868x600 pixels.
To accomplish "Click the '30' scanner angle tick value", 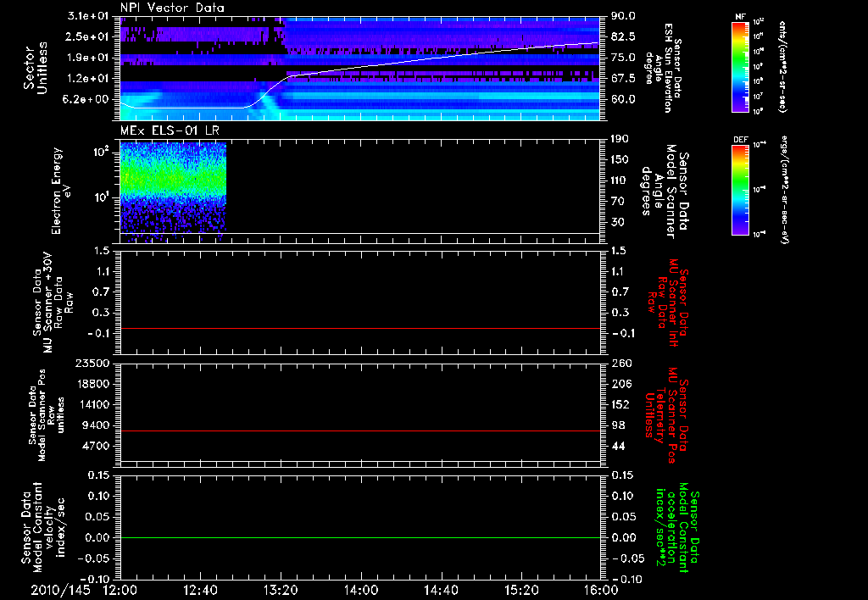I will pos(617,222).
